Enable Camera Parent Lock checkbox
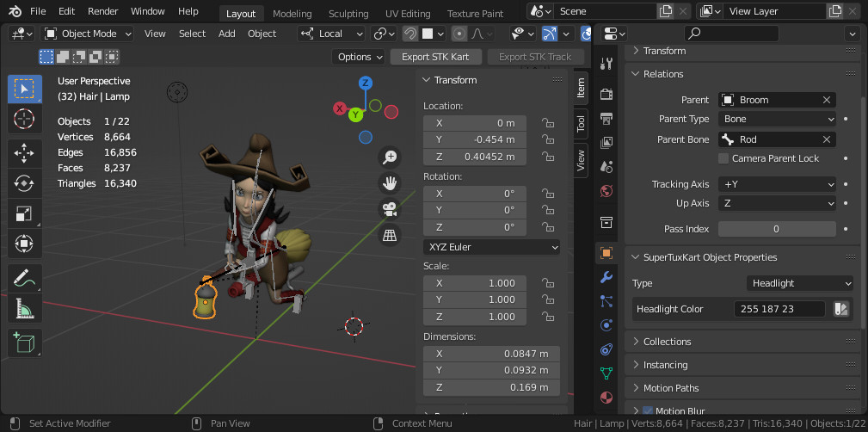The width and height of the screenshot is (868, 432). coord(723,158)
